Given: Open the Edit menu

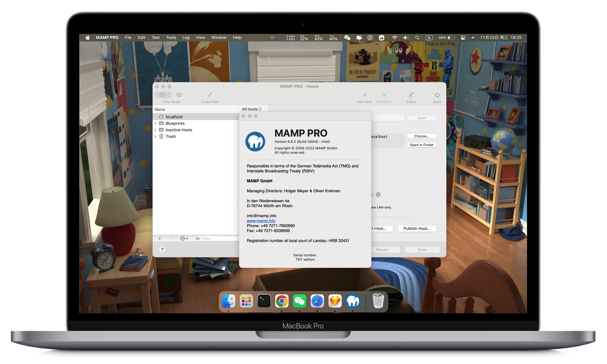Looking at the screenshot, I should pos(142,38).
